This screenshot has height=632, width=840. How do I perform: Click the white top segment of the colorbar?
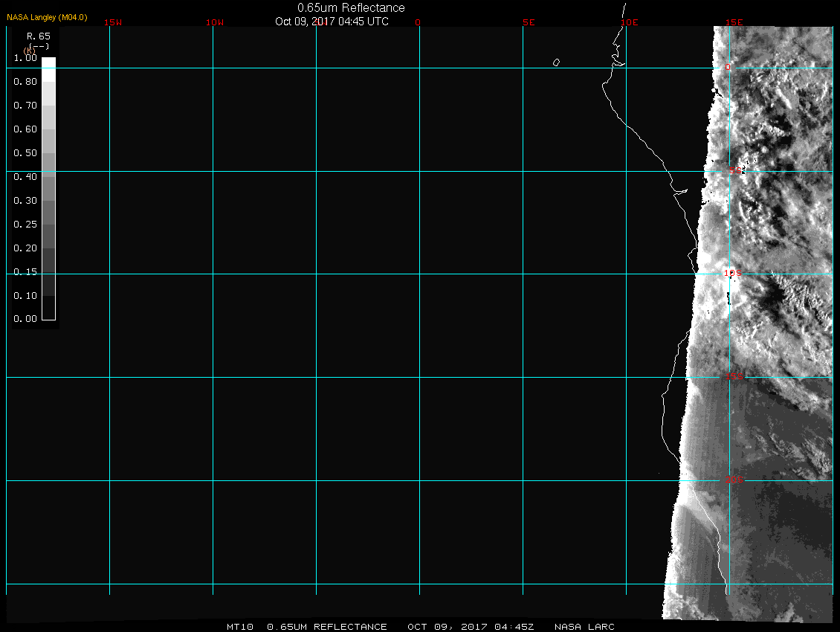(x=48, y=63)
